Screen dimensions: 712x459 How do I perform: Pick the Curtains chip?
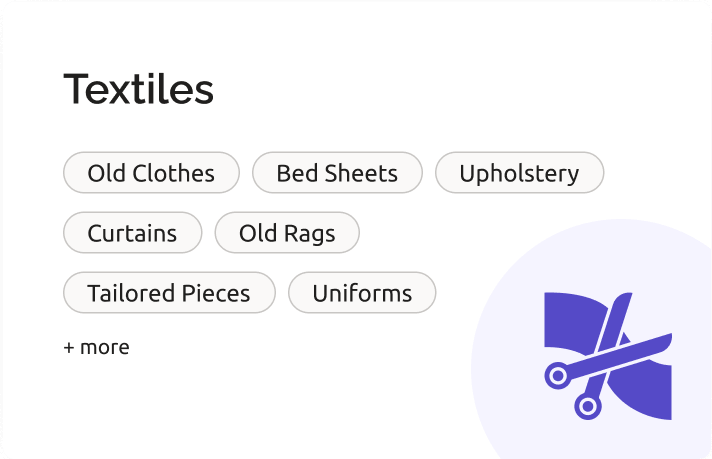point(133,232)
